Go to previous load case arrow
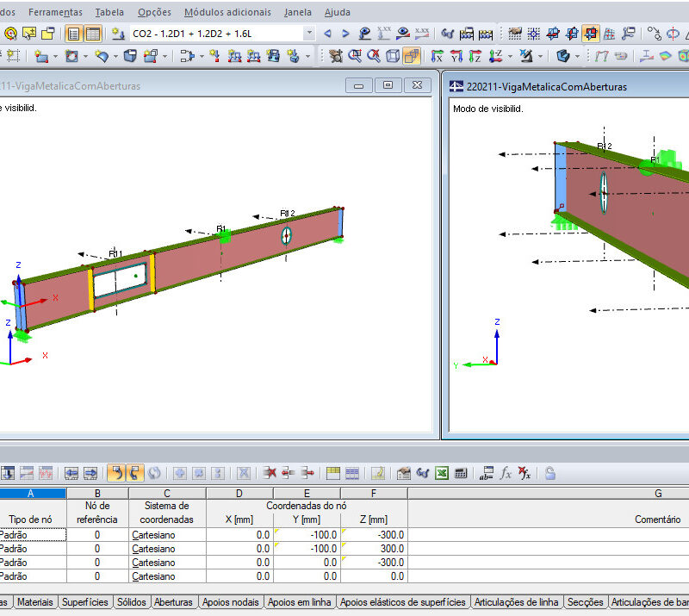The height and width of the screenshot is (616, 689). pyautogui.click(x=327, y=34)
